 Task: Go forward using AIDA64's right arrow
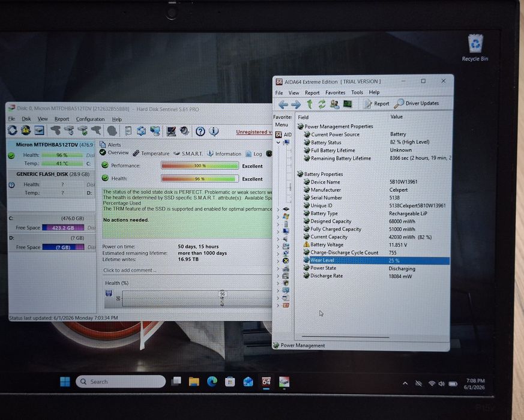click(296, 104)
